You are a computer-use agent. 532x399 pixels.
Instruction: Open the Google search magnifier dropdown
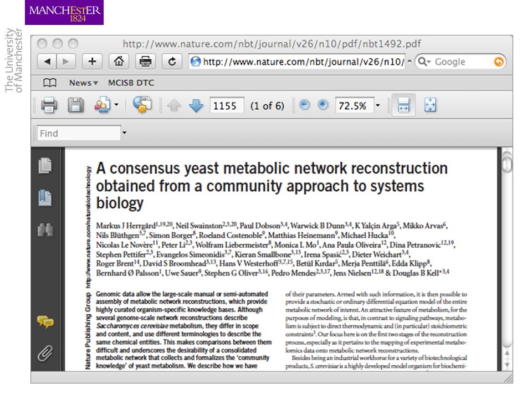(x=424, y=62)
